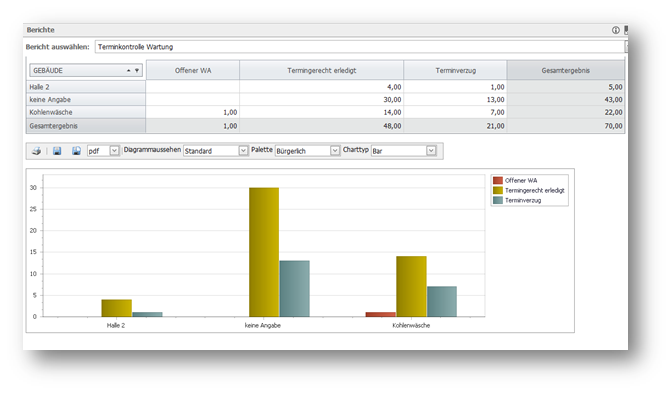Sort the GEBÄUDE field ascending arrow
The width and height of the screenshot is (671, 393).
[128, 70]
